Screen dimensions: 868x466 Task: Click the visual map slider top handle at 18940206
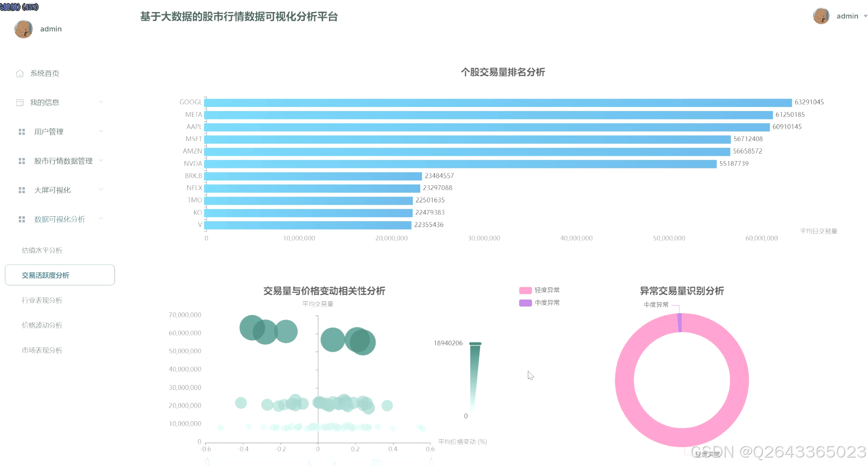click(475, 344)
